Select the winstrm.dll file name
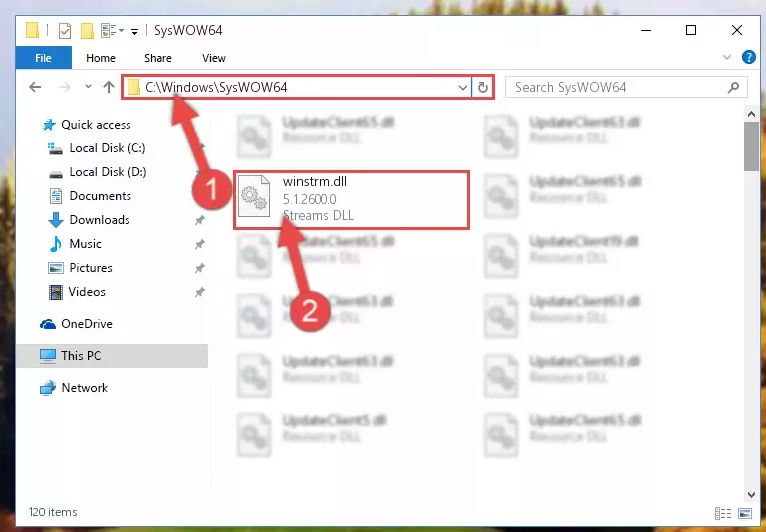The width and height of the screenshot is (766, 532). tap(315, 181)
